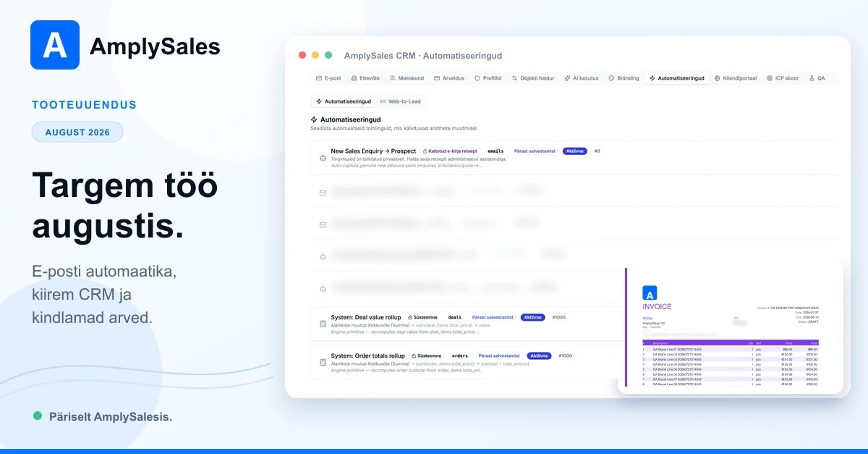Open the E-post tab
The width and height of the screenshot is (868, 454).
pyautogui.click(x=328, y=78)
